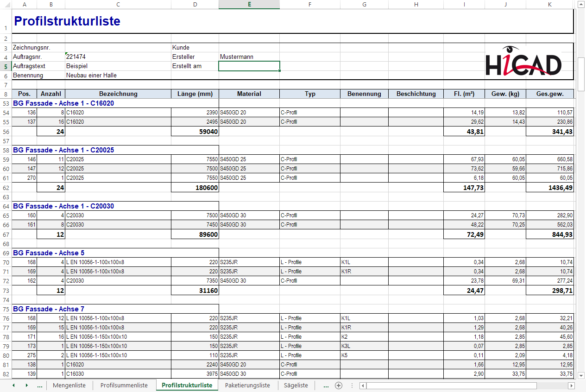Click the Typ table header cell
Image resolution: width=586 pixels, height=392 pixels.
[x=310, y=94]
